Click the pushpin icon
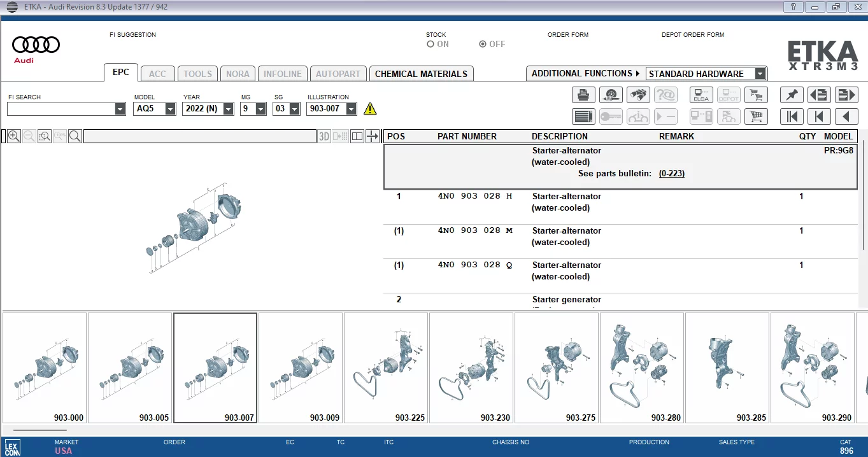Image resolution: width=868 pixels, height=457 pixels. (x=792, y=95)
